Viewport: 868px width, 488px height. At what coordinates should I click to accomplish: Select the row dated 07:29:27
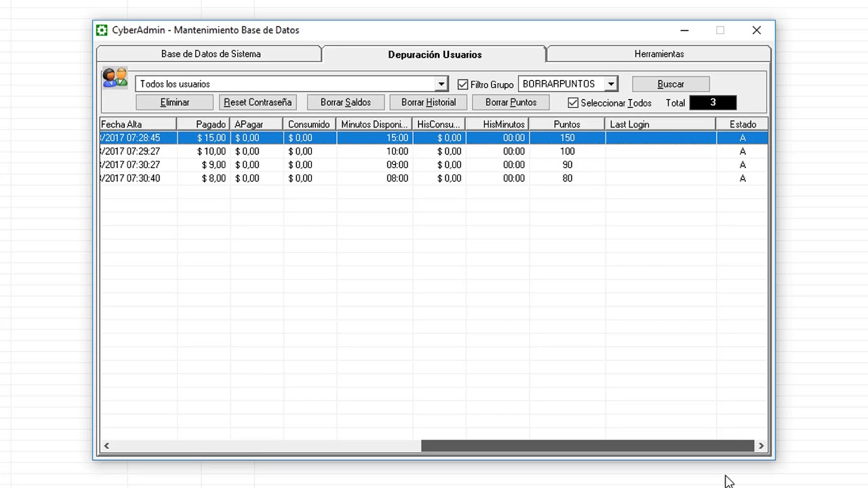pos(434,152)
